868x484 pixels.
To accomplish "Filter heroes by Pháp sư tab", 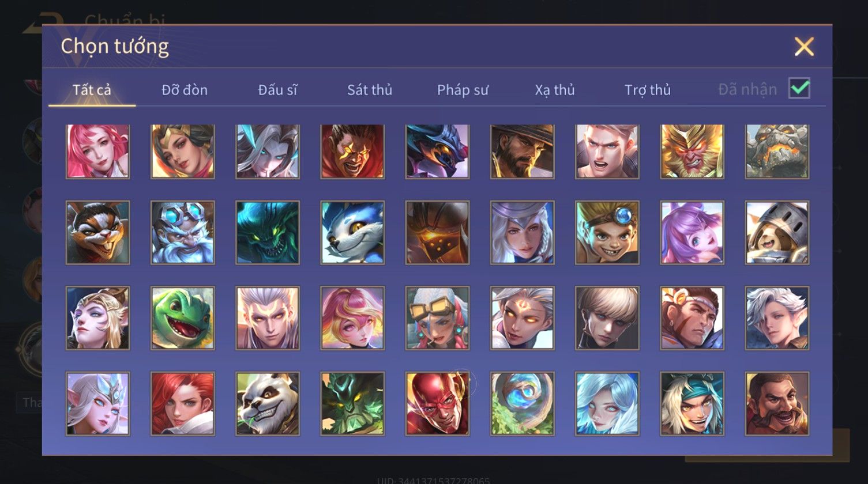I will (463, 90).
